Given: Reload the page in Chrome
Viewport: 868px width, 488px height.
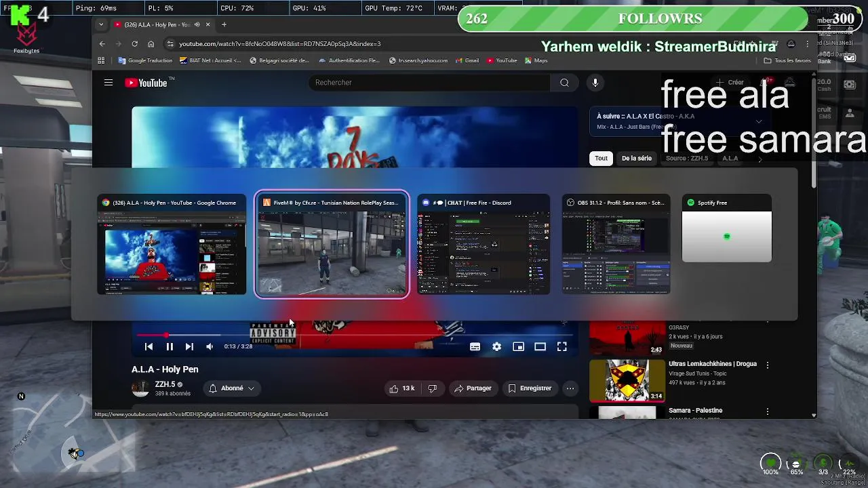Looking at the screenshot, I should coord(134,44).
